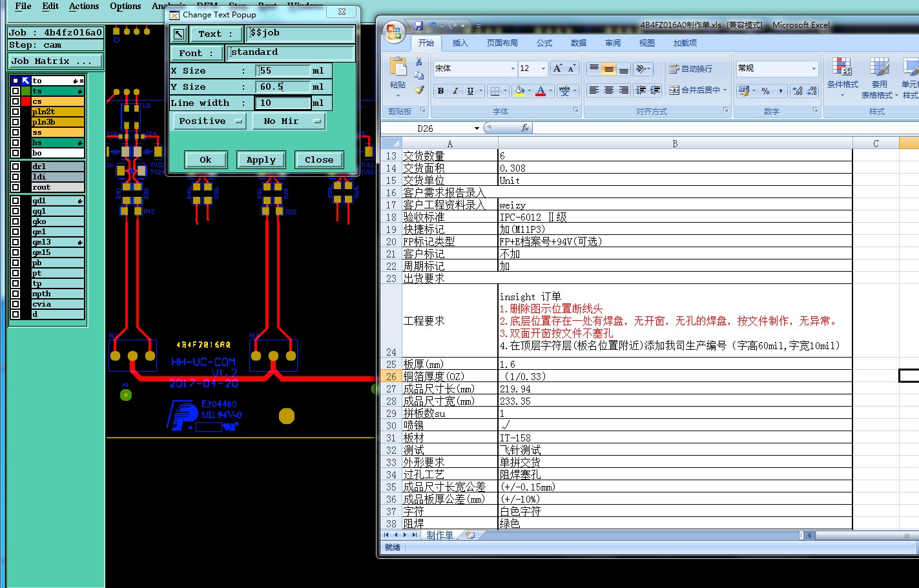Open the Name Box dropdown at D26
The image size is (919, 588).
[x=477, y=128]
